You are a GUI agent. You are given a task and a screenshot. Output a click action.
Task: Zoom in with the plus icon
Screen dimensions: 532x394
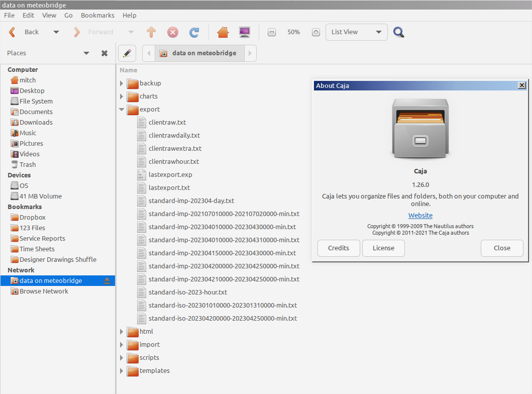[316, 32]
